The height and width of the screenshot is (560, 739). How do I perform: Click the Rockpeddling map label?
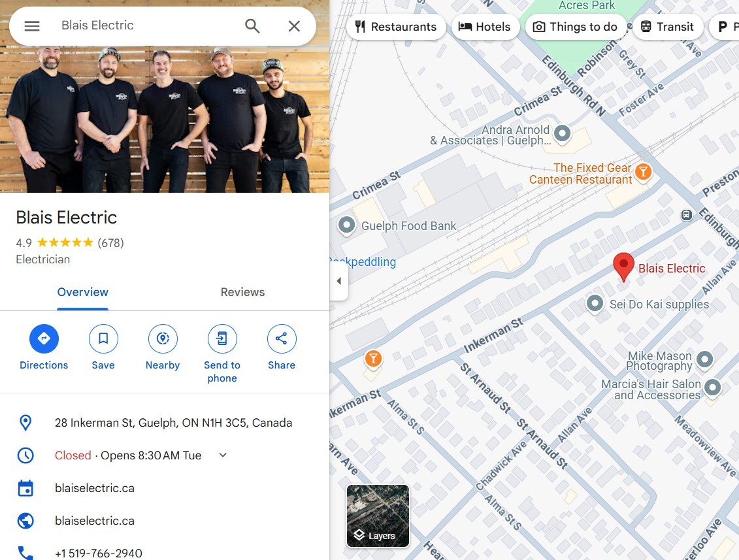pyautogui.click(x=362, y=261)
